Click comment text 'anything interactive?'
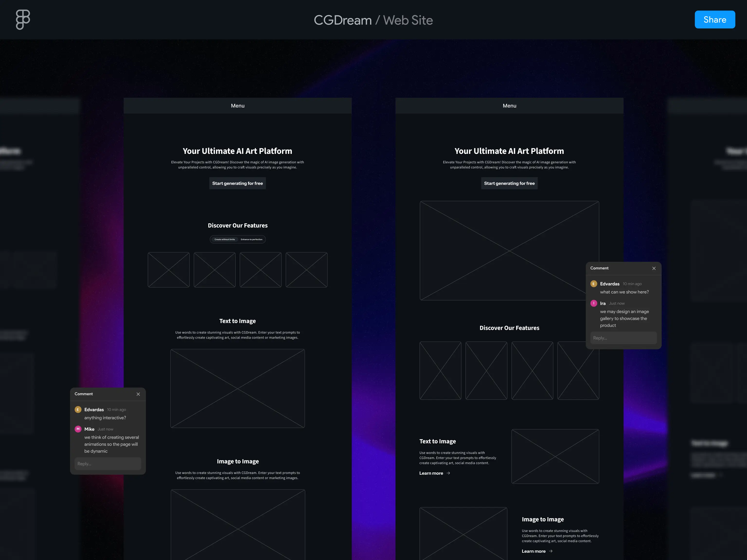 point(105,418)
